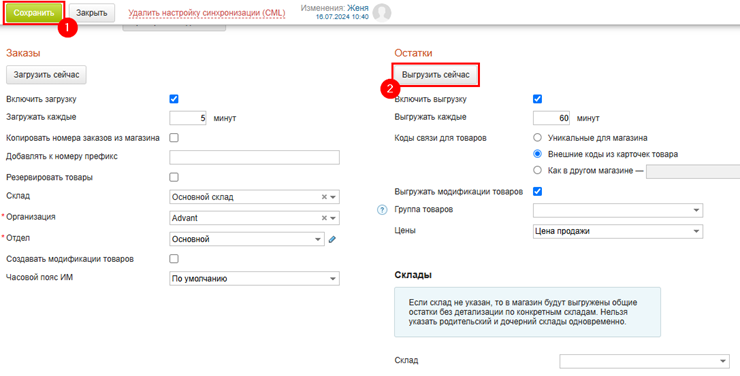740x376 pixels.
Task: Click the pencil edit icon beside Отдел
Action: [332, 239]
